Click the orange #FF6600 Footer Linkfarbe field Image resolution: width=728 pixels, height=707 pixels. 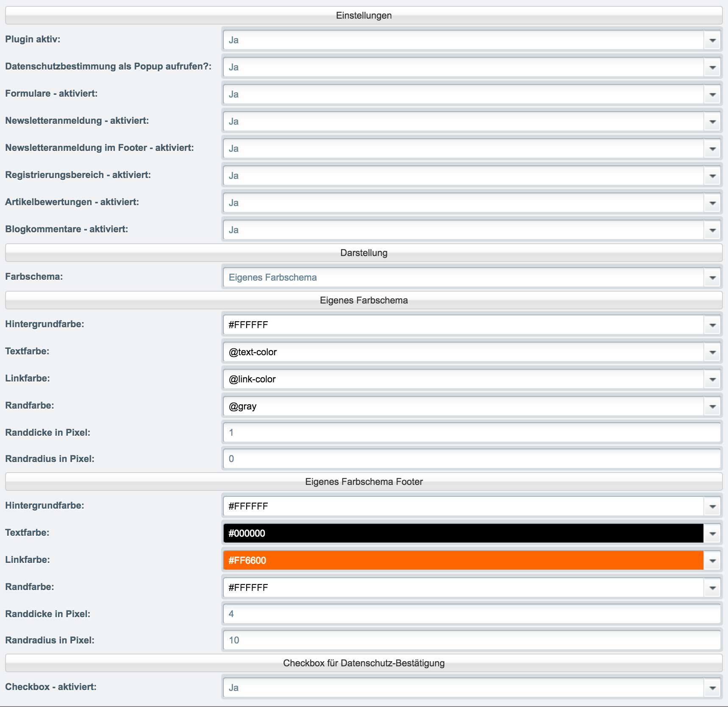tap(463, 560)
